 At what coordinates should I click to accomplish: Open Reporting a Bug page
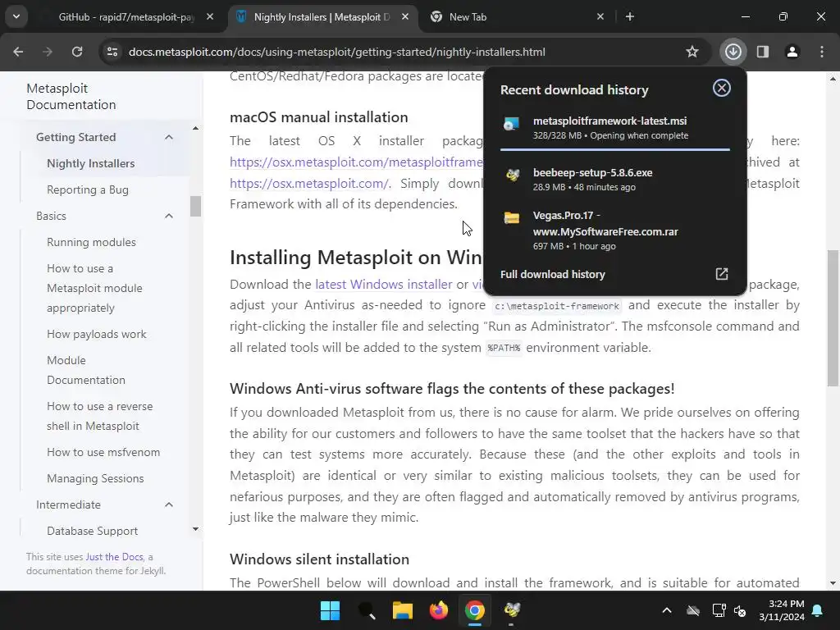(87, 189)
